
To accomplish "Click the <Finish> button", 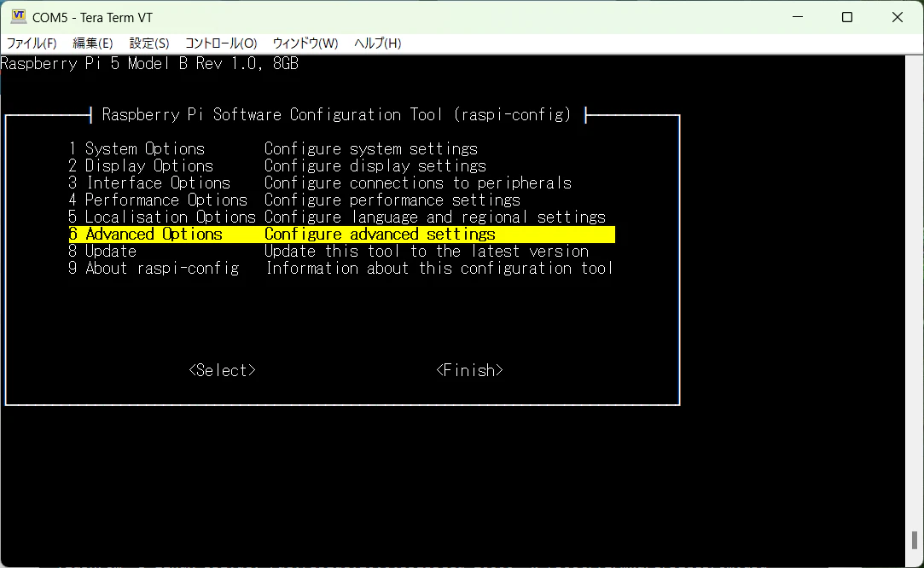I will click(469, 370).
